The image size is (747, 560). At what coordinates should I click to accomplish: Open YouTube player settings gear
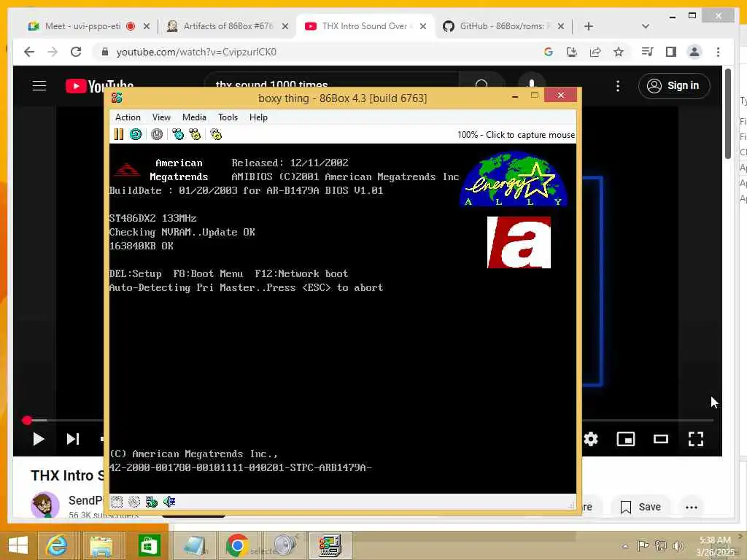pyautogui.click(x=591, y=439)
